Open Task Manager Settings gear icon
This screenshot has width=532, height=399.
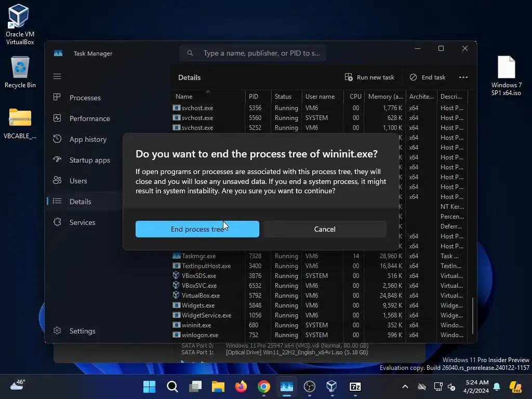pos(57,330)
